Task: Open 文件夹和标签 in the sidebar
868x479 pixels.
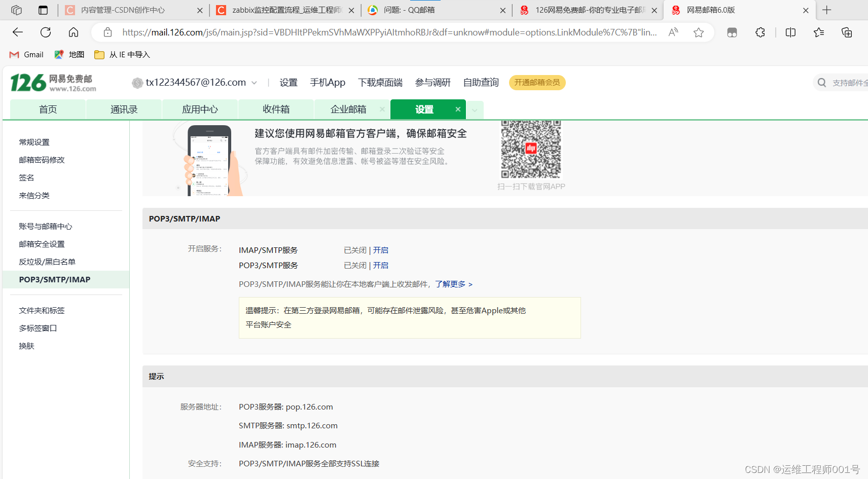Action: (42, 311)
